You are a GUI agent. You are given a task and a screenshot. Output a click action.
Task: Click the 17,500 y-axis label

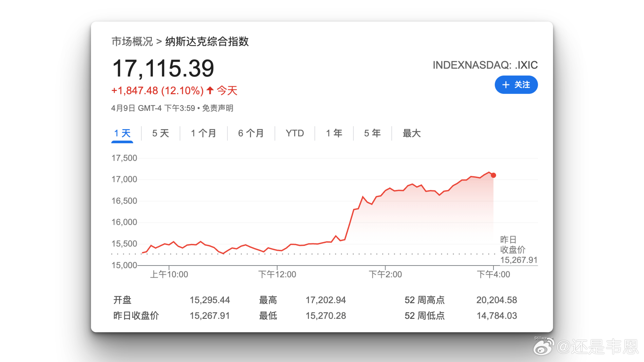coord(124,158)
